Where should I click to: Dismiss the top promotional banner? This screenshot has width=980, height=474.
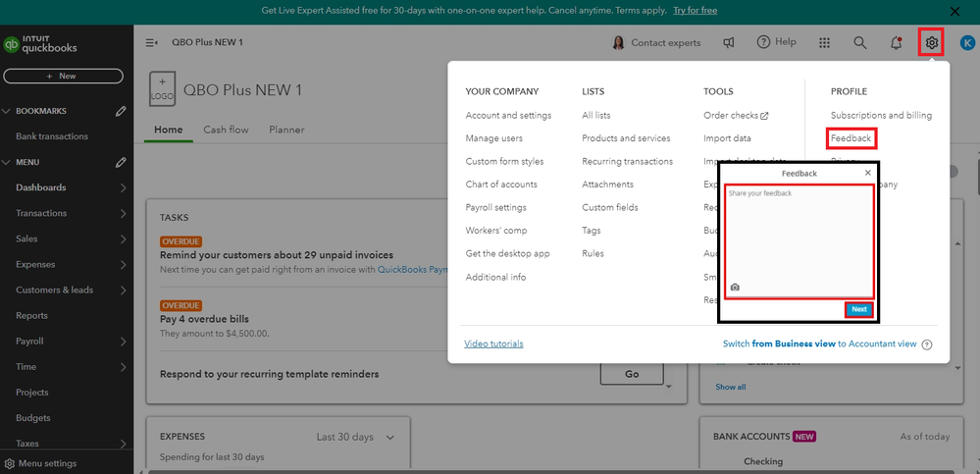954,11
